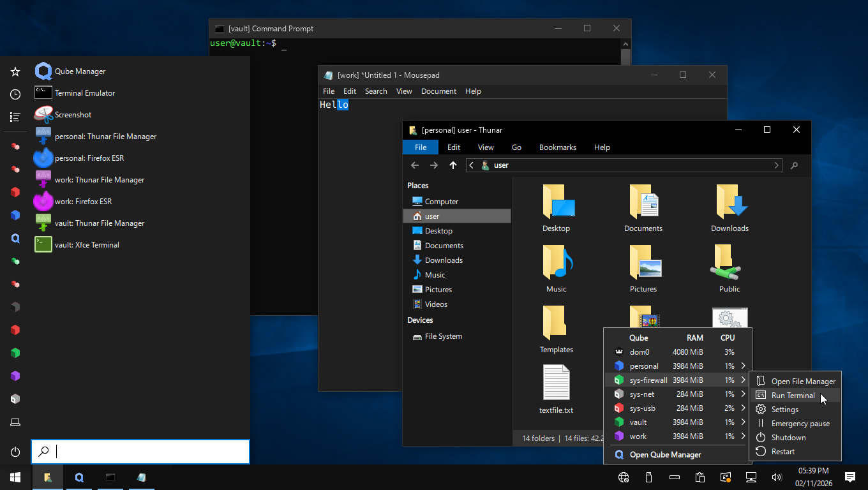Expand the personal qube submenu arrow
868x490 pixels.
pos(743,366)
